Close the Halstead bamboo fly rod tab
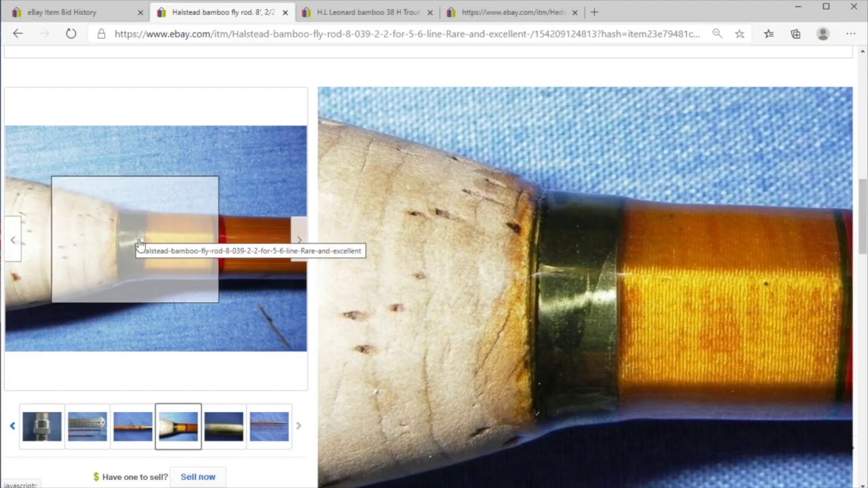This screenshot has height=488, width=868. (x=285, y=12)
